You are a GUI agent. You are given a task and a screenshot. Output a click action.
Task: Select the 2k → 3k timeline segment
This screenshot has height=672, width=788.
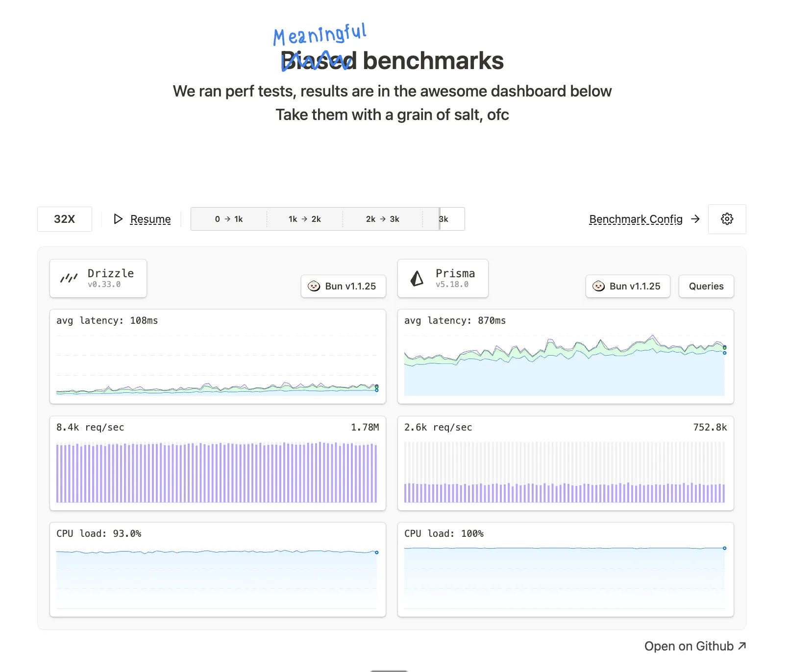[383, 219]
